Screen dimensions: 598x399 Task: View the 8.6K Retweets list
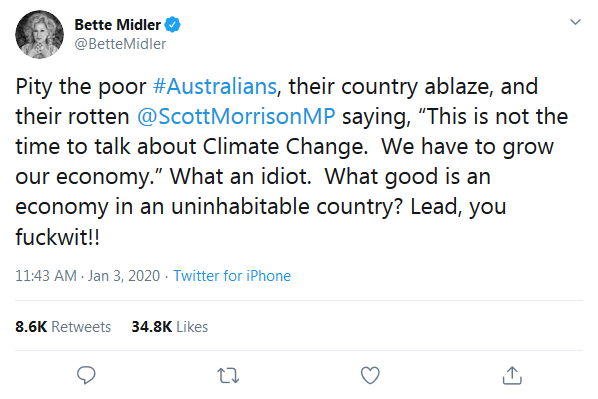click(63, 327)
